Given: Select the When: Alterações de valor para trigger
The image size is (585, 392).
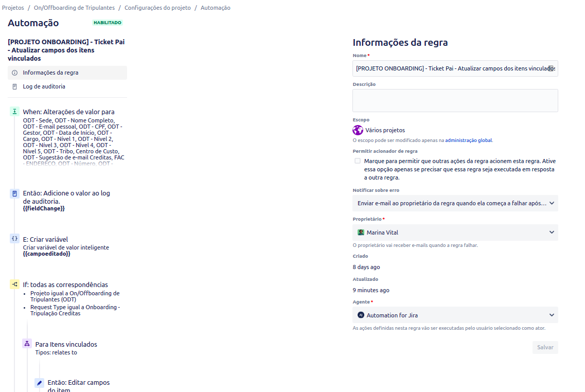Looking at the screenshot, I should point(68,112).
